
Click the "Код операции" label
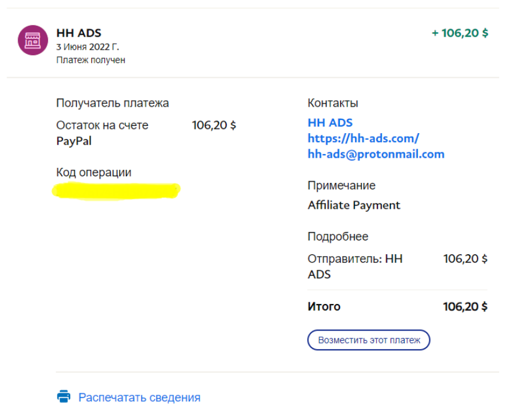click(x=94, y=173)
